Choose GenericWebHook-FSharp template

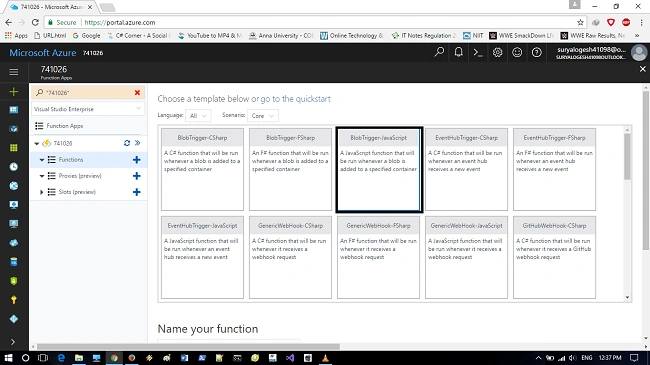378,257
